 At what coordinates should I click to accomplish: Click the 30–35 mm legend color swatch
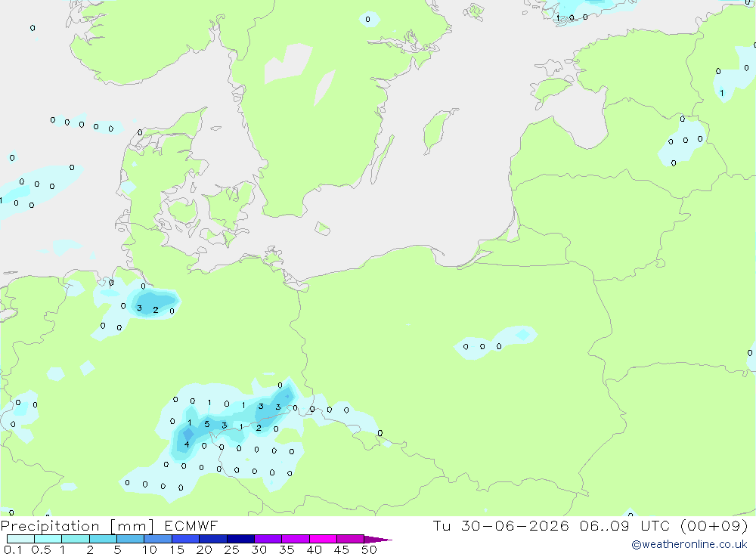click(x=268, y=539)
